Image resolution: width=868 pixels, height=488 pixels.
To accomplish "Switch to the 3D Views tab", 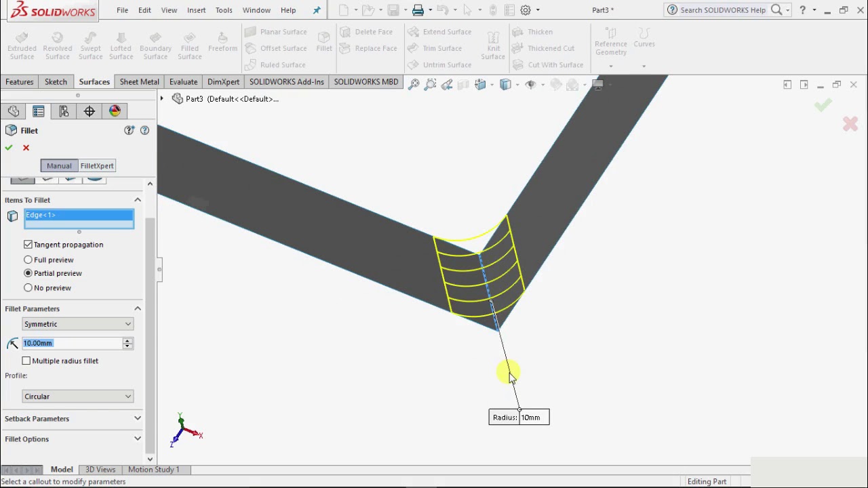I will 100,469.
